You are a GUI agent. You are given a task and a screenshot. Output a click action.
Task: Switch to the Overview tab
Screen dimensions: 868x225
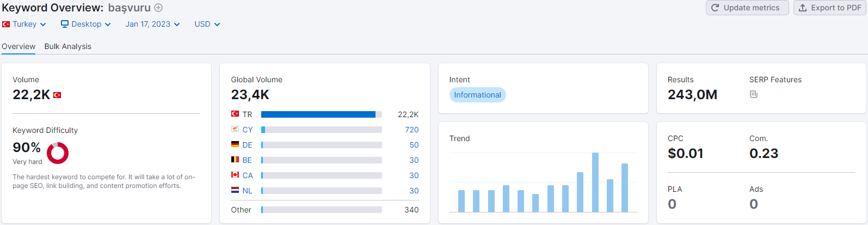pos(19,46)
